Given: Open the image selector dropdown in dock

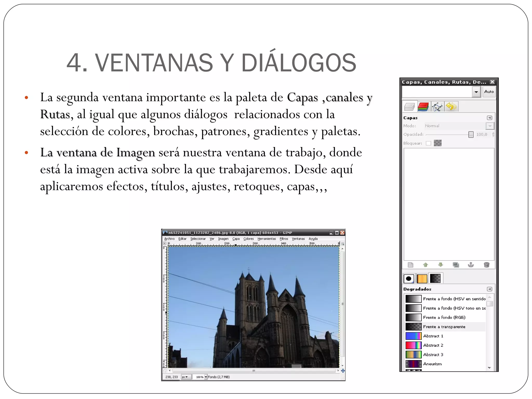Looking at the screenshot, I should [476, 92].
